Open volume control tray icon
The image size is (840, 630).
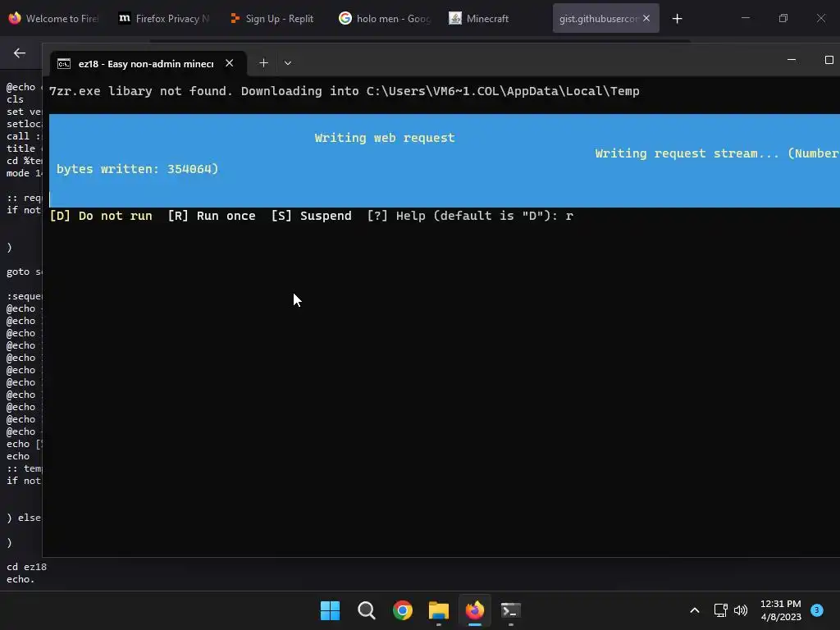[741, 610]
